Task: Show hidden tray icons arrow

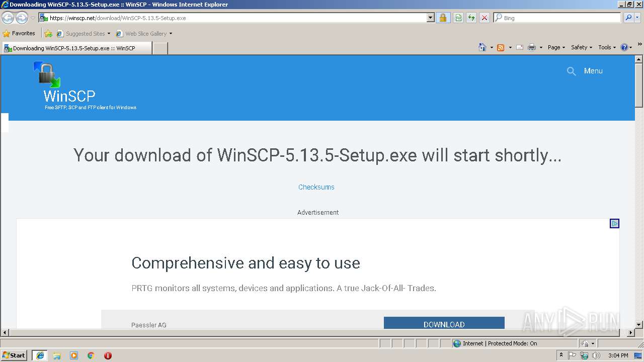Action: [x=561, y=355]
